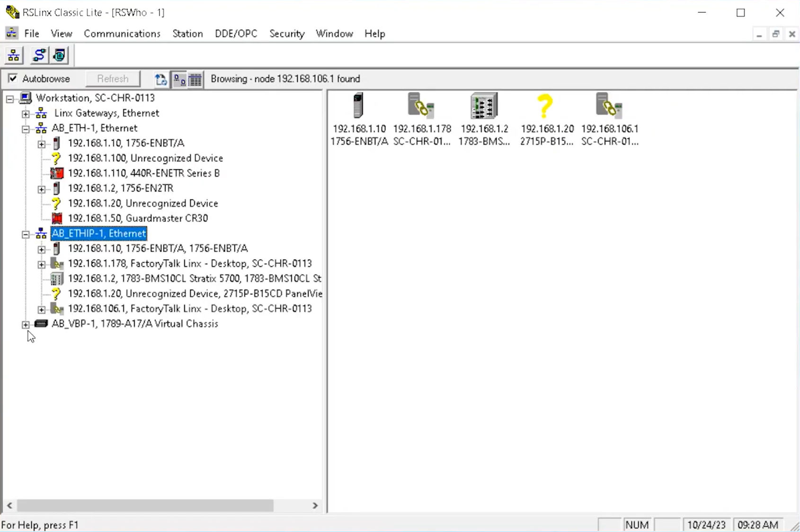Click the RSLinx application menu icon beside File
Screen dimensions: 800x532
coord(11,33)
